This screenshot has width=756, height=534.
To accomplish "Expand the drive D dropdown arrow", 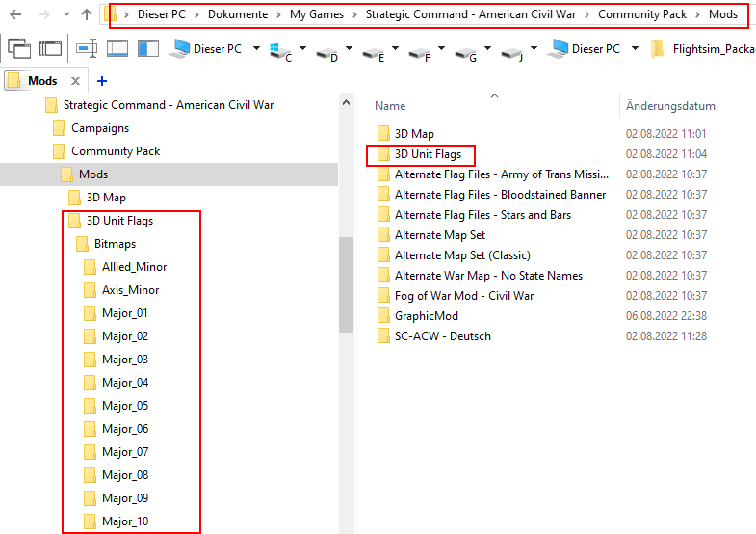I will (349, 48).
